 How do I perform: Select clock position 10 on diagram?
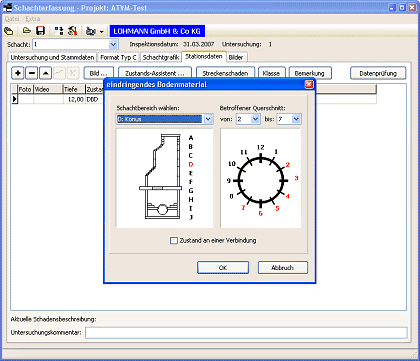pyautogui.click(x=232, y=164)
